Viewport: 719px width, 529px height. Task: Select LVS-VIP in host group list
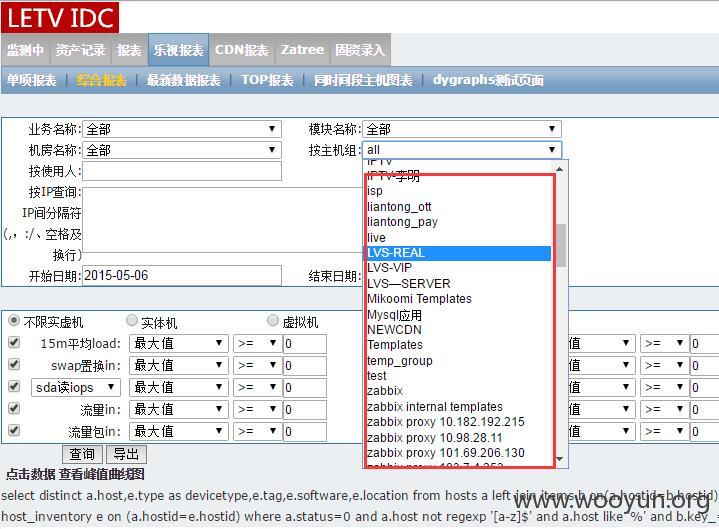(459, 268)
